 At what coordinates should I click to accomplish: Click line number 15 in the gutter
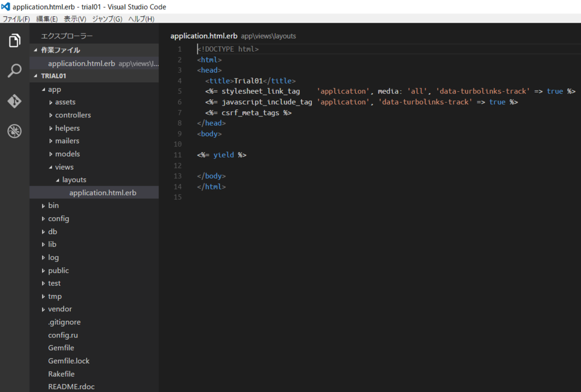[178, 197]
